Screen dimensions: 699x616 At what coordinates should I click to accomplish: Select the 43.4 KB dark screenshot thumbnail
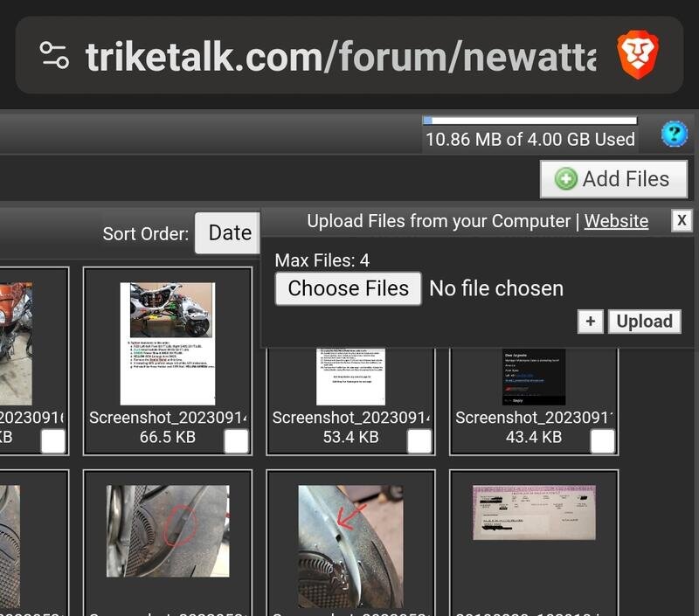pyautogui.click(x=534, y=377)
